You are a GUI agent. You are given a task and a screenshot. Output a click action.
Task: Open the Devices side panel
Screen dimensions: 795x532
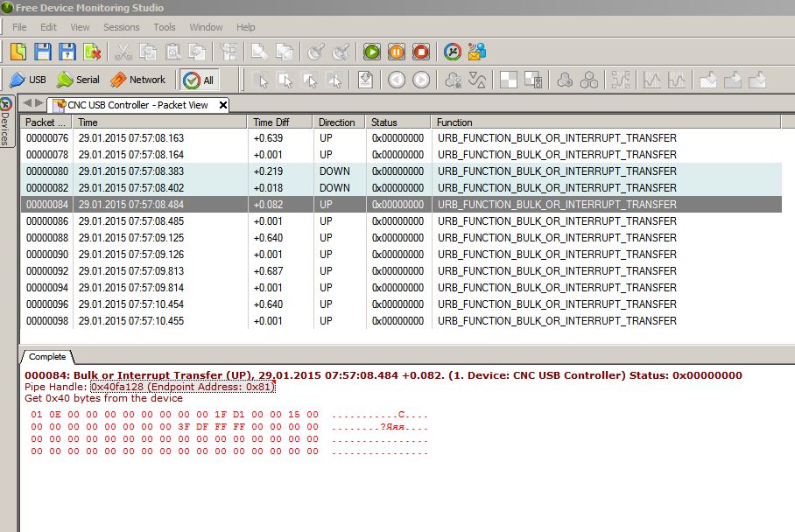coord(5,122)
